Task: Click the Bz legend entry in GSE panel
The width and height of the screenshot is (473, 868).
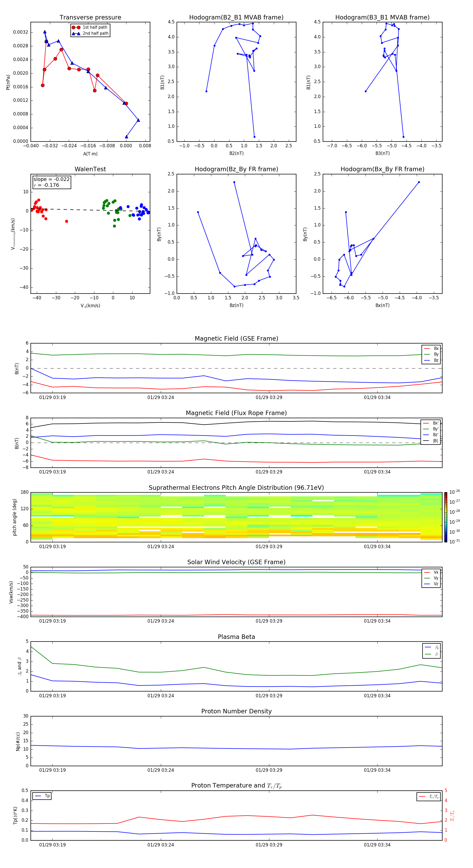Action: [x=431, y=360]
